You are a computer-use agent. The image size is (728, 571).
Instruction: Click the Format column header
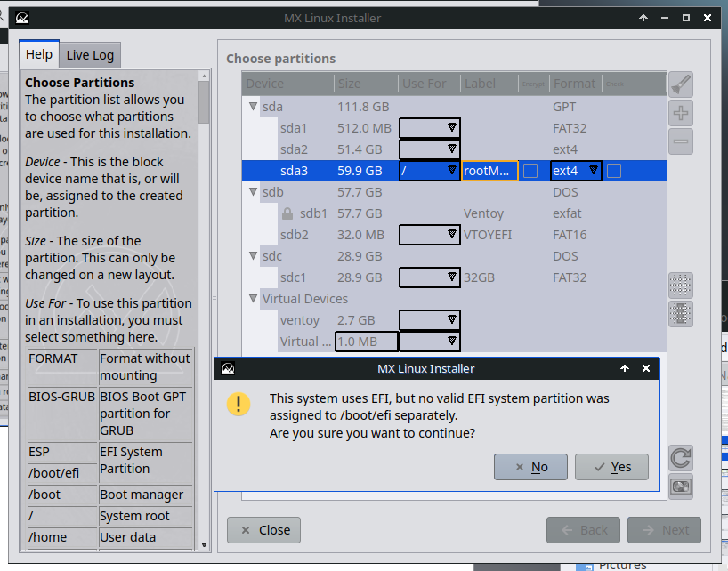tap(576, 84)
